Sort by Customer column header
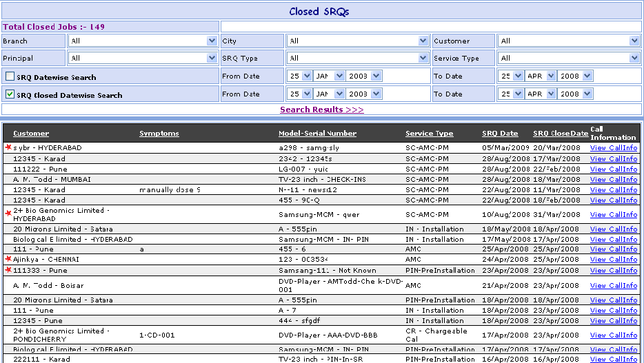Viewport: 644px width, 363px height. tap(31, 133)
